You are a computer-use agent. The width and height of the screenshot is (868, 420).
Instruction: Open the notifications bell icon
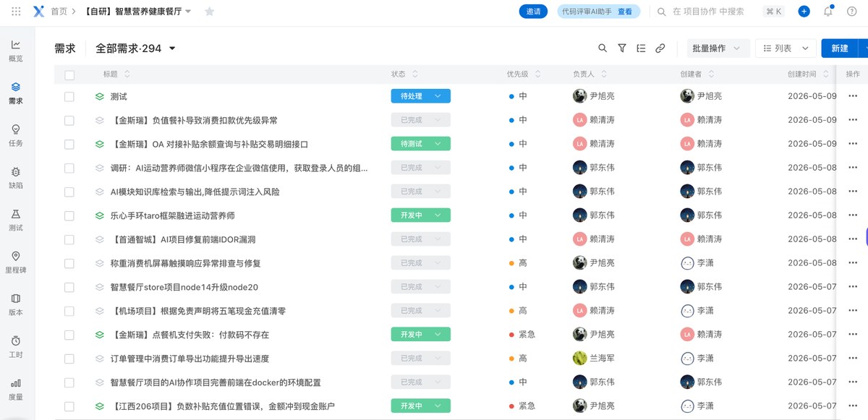coord(828,12)
